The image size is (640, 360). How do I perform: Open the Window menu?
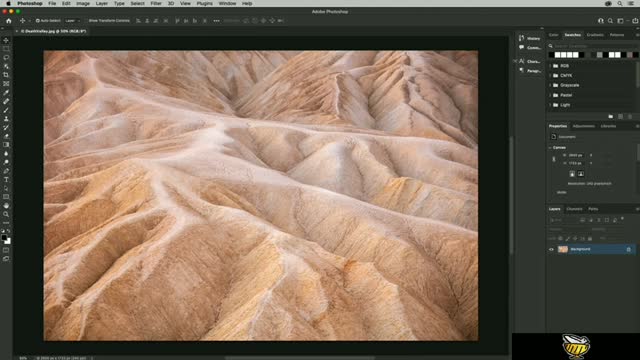[227, 3]
